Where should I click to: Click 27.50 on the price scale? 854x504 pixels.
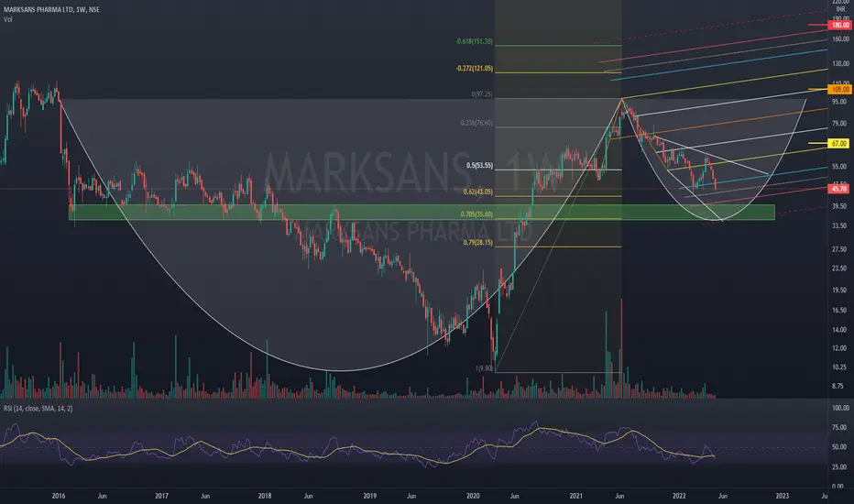click(x=839, y=249)
